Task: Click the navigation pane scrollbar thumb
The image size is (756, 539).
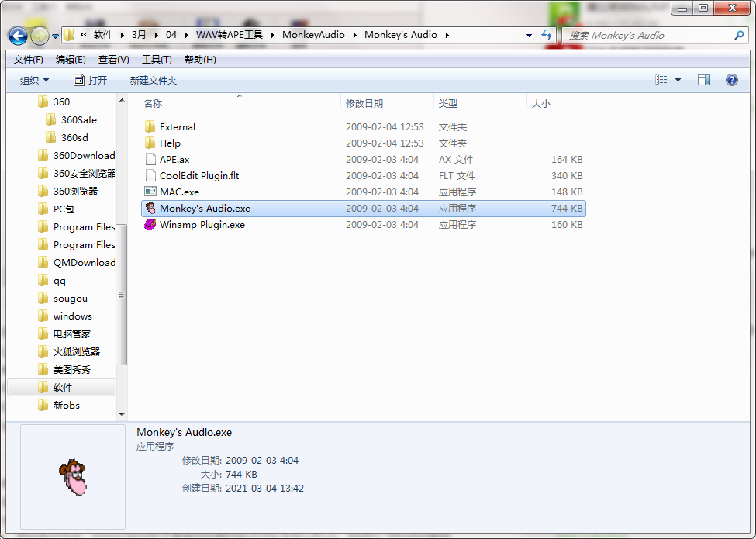Action: coord(122,295)
